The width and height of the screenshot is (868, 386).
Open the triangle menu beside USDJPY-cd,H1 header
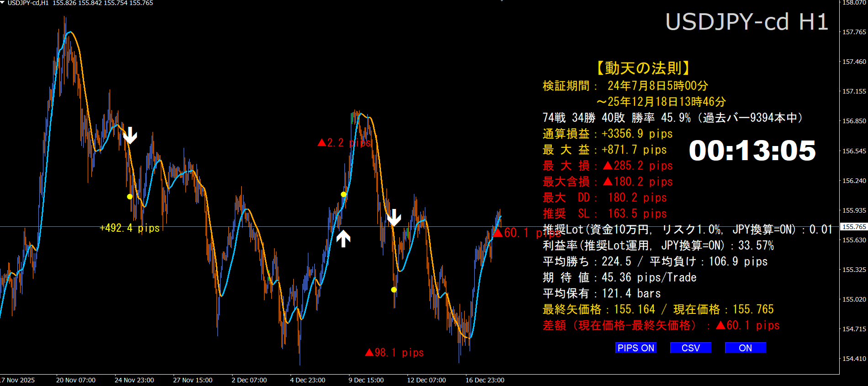pyautogui.click(x=3, y=3)
